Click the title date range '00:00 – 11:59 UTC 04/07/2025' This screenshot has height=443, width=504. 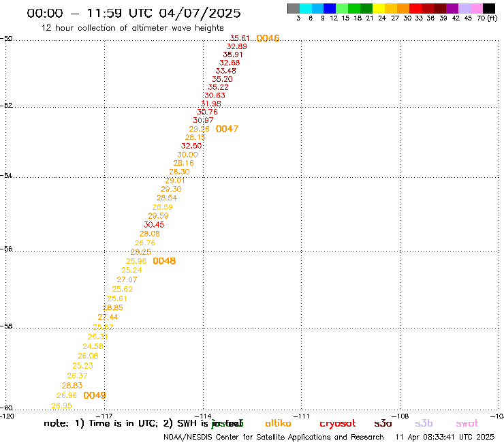pos(133,13)
